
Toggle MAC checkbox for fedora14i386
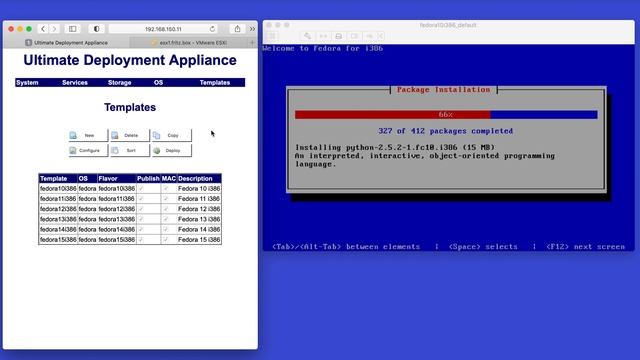click(166, 229)
